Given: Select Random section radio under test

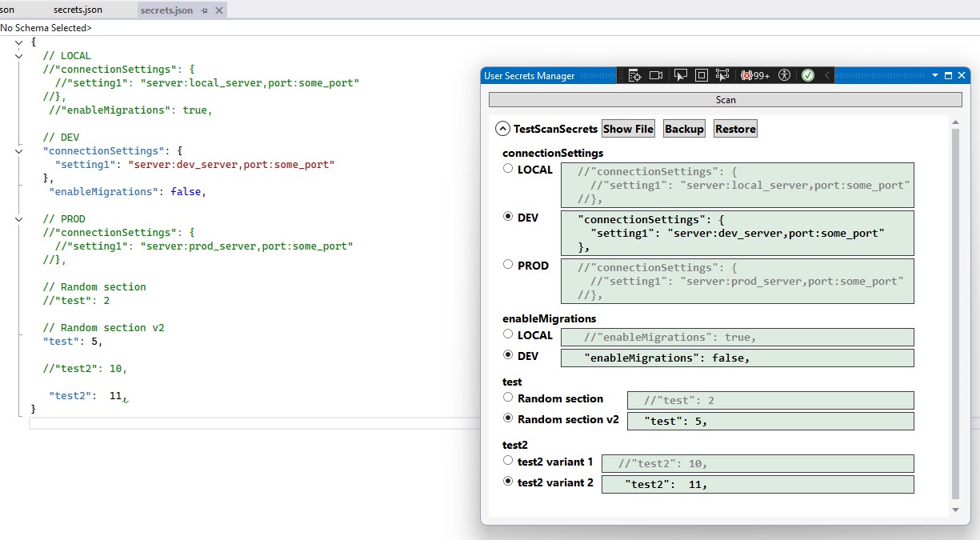Looking at the screenshot, I should 508,398.
